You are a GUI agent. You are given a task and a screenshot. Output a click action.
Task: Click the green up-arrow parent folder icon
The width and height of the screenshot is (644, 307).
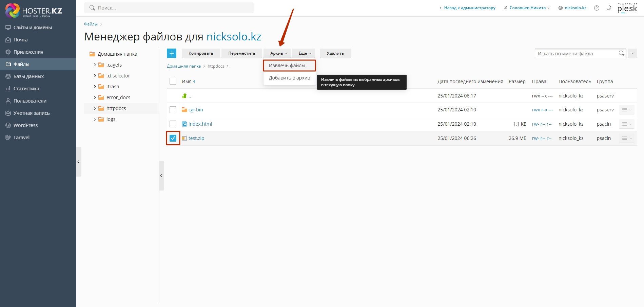coord(184,96)
